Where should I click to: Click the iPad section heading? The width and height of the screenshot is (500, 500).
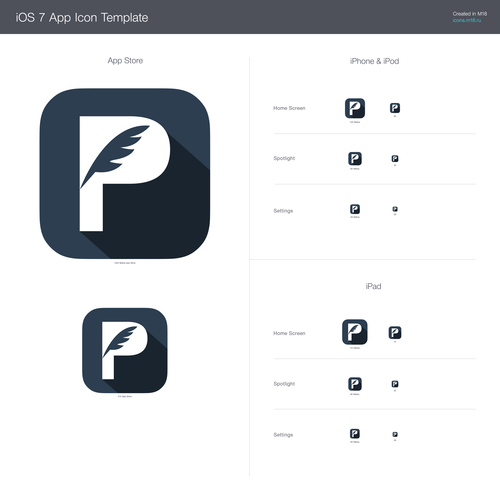[373, 286]
